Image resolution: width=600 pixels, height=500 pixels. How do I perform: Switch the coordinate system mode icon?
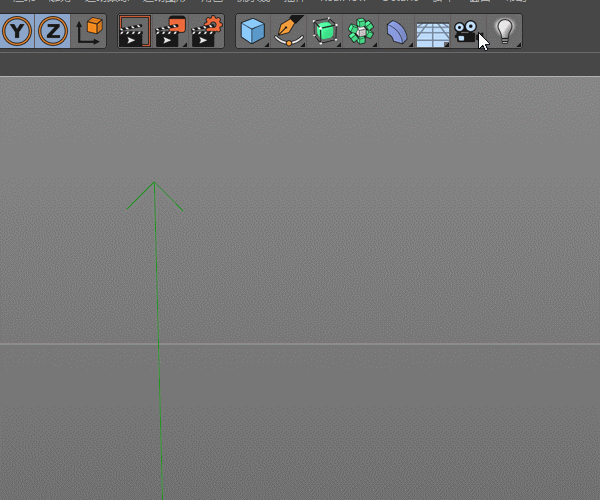coord(89,31)
